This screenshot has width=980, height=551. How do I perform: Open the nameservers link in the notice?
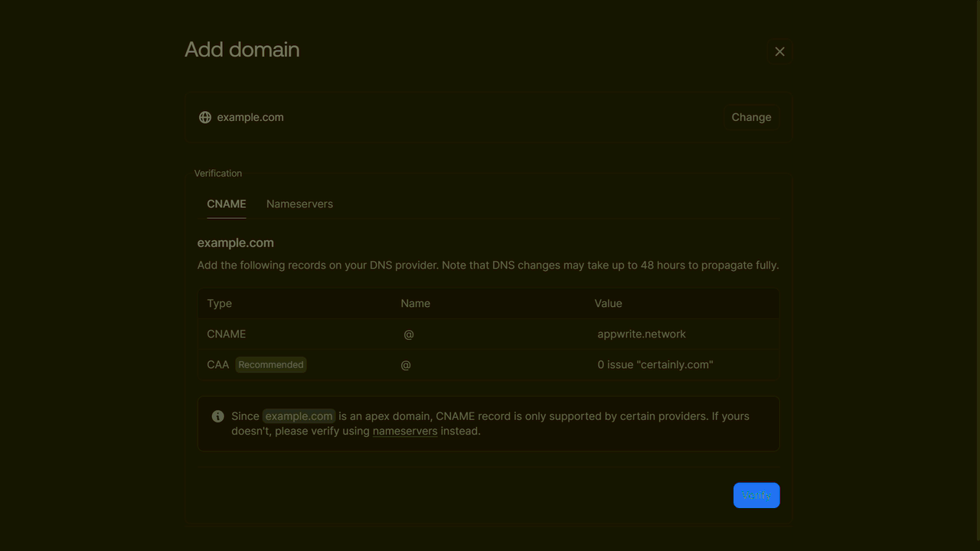coord(405,431)
